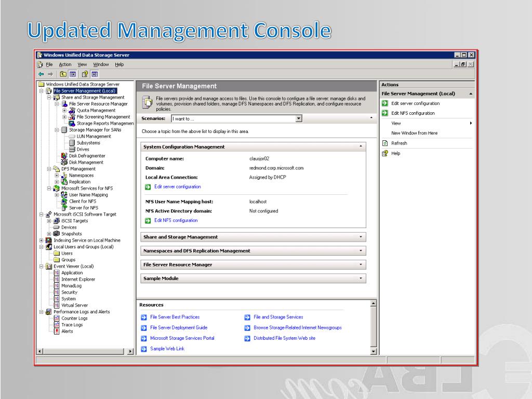Open the Action menu
Viewport: 532px width, 399px height.
point(65,64)
